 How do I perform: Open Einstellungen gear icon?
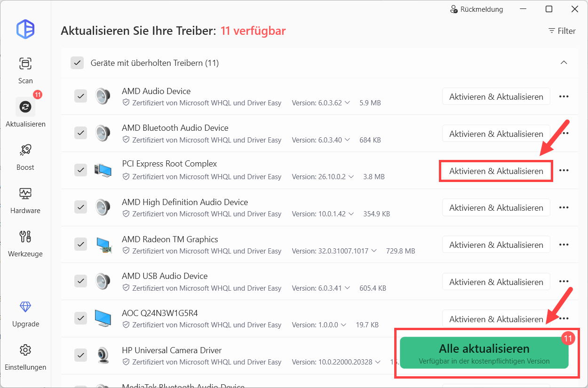click(x=25, y=350)
